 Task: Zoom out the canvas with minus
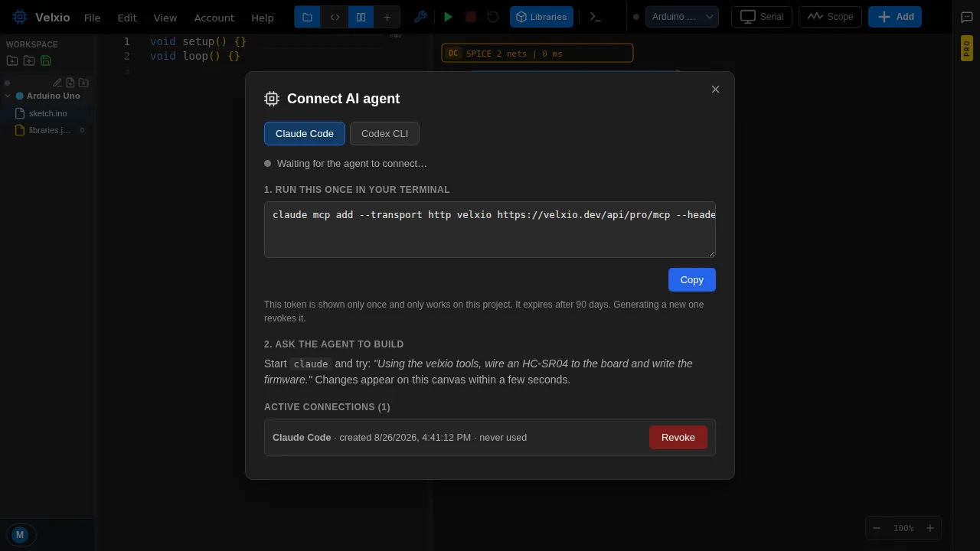pos(877,528)
